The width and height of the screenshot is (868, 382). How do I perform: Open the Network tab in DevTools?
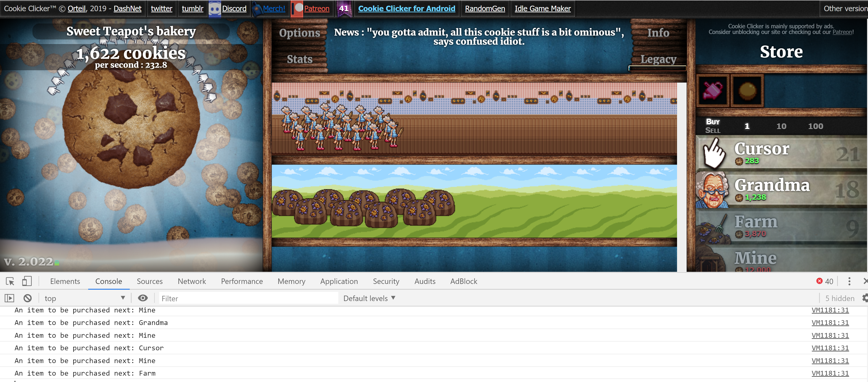tap(191, 281)
